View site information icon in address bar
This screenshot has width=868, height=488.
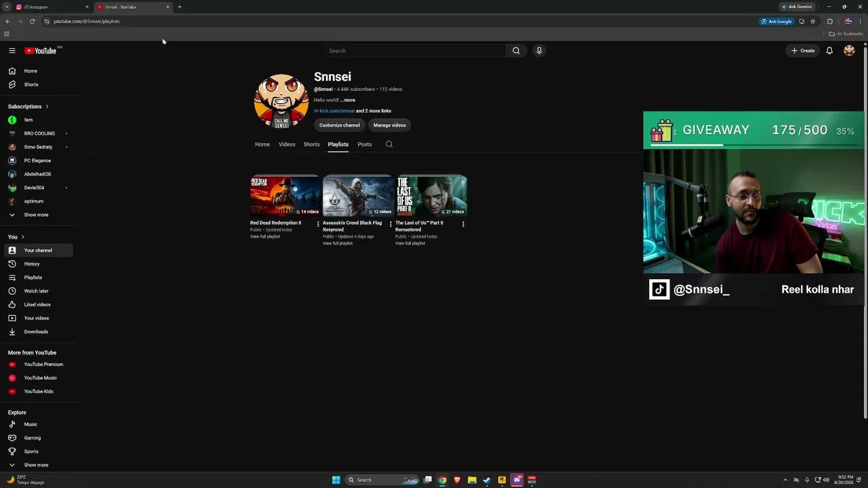click(47, 21)
